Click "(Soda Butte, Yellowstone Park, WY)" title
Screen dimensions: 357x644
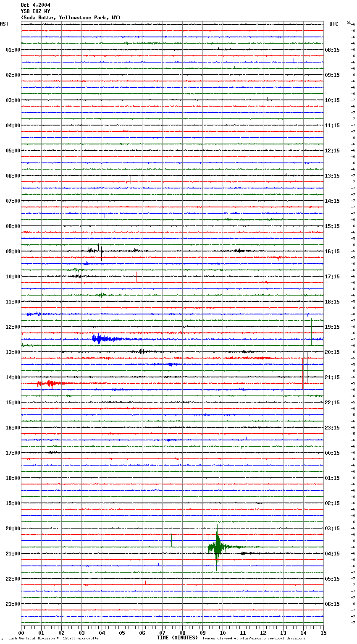click(x=71, y=18)
